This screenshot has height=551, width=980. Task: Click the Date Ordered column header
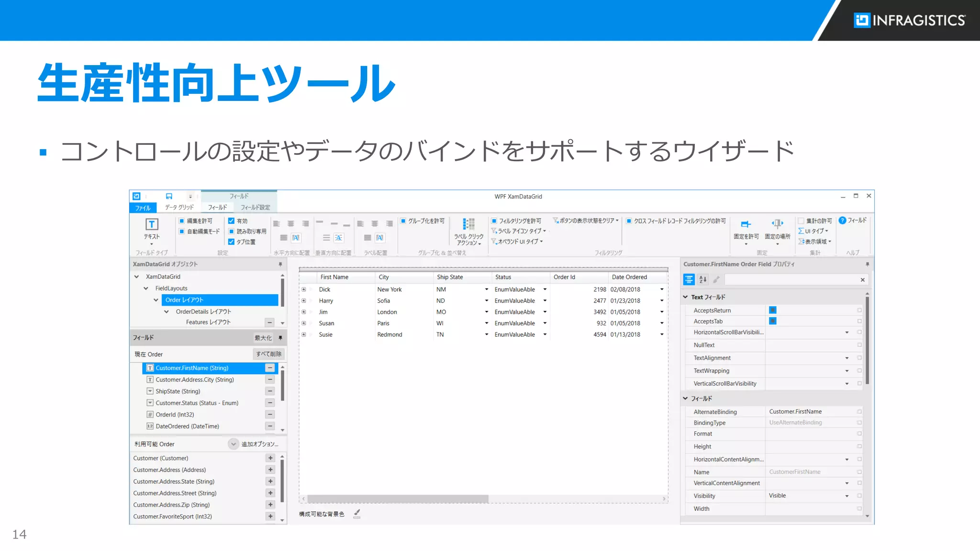click(x=637, y=277)
